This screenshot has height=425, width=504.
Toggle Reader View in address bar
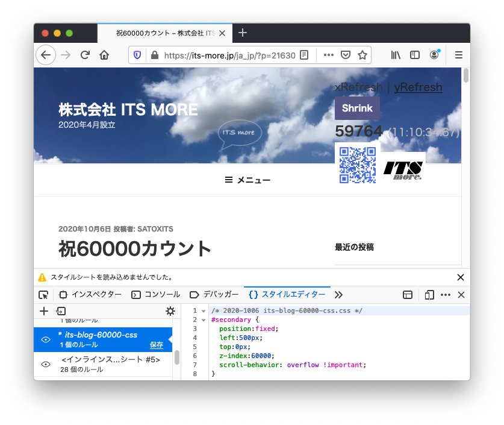305,55
